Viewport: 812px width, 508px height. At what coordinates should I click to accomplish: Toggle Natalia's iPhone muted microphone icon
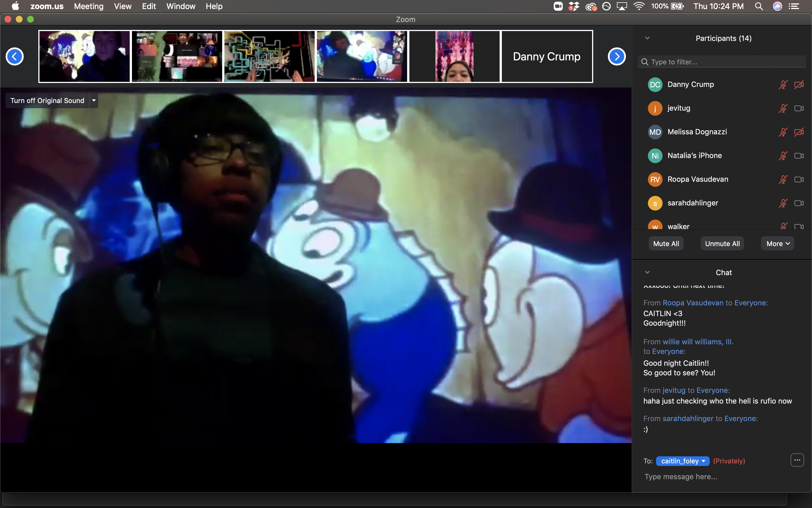783,156
